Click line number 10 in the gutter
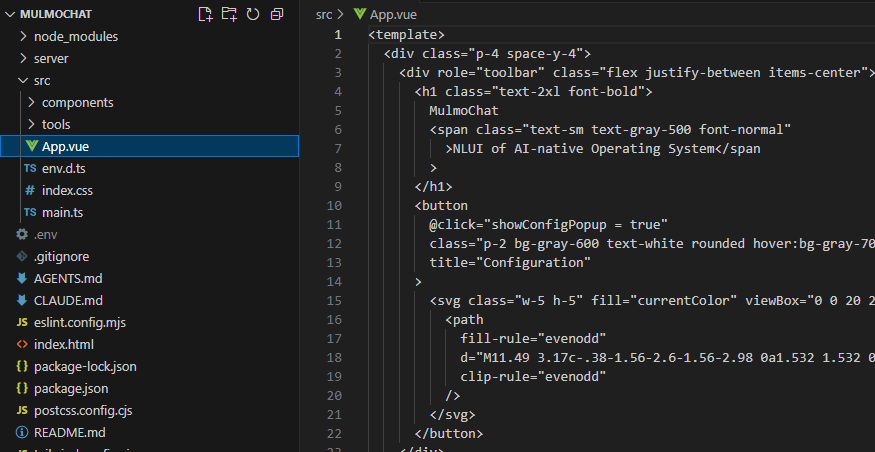875x452 pixels. point(334,205)
